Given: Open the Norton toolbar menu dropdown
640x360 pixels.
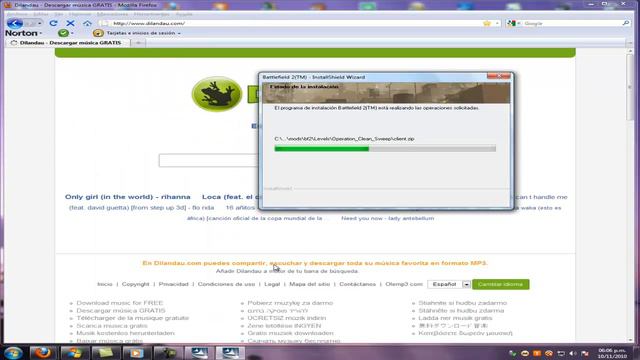Looking at the screenshot, I should (40, 33).
